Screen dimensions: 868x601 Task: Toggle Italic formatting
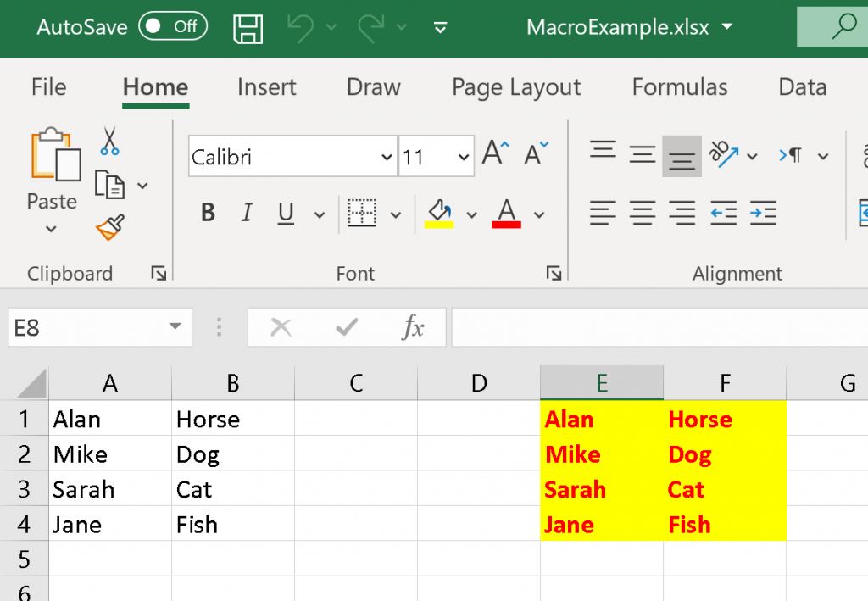[247, 214]
